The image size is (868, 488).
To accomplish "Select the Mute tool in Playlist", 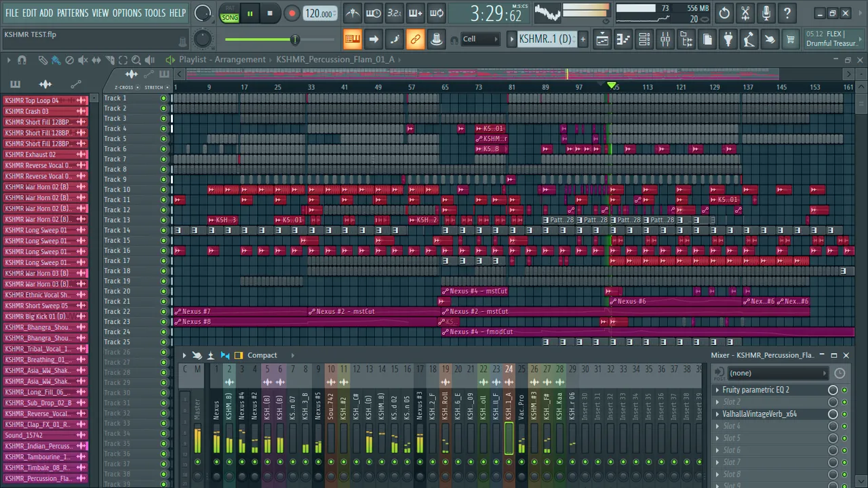I will click(x=83, y=60).
